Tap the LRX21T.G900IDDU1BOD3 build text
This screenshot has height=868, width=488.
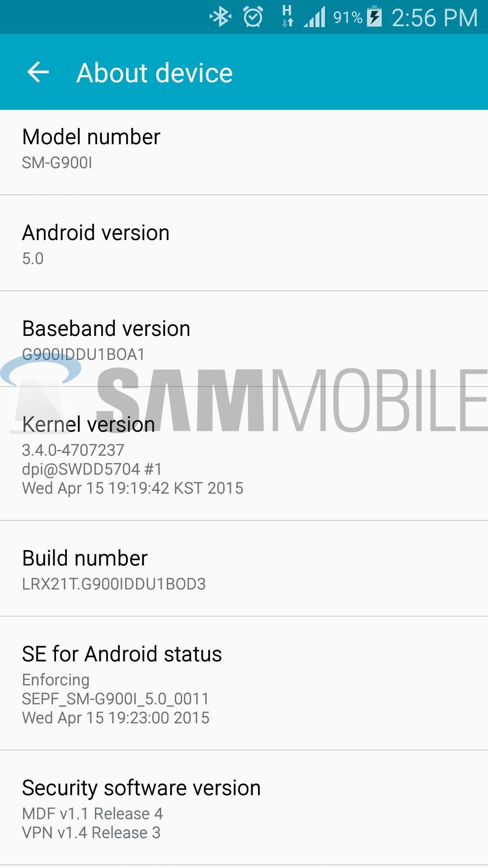click(114, 584)
